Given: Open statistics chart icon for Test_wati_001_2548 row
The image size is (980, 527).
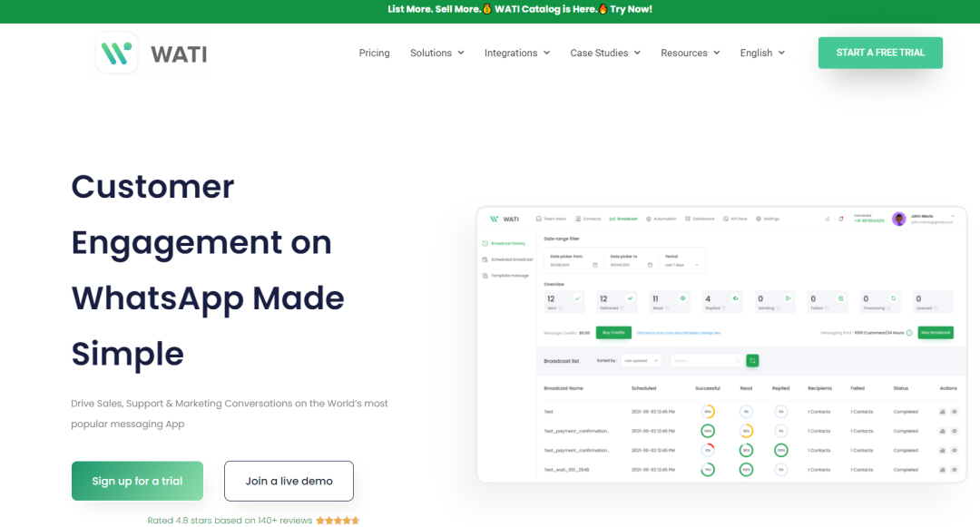Looking at the screenshot, I should tap(943, 470).
